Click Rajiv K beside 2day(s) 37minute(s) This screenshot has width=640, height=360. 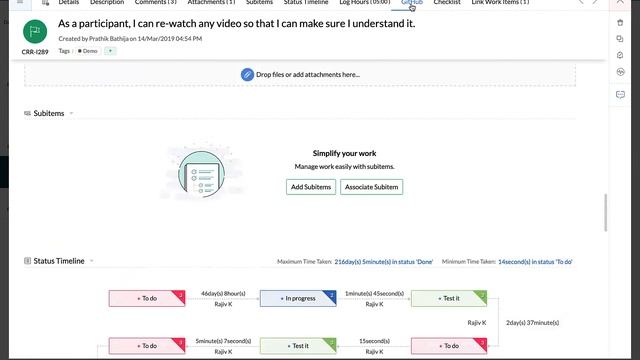[477, 322]
